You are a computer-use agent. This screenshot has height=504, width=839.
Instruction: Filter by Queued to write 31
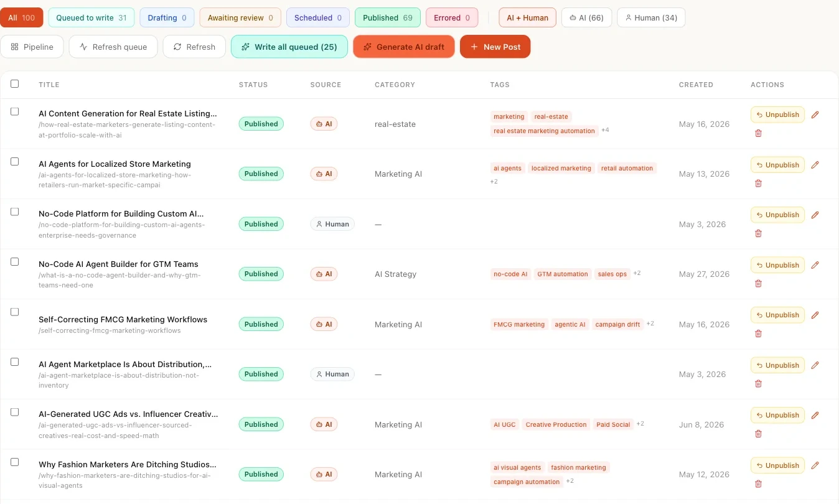[91, 17]
